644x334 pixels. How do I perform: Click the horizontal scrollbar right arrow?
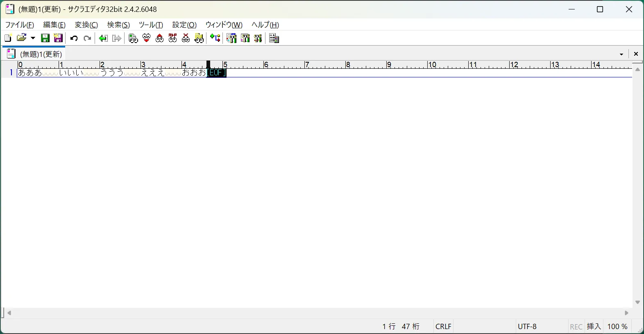626,313
